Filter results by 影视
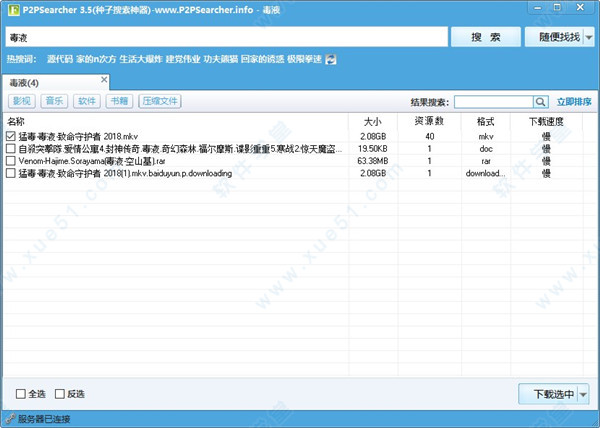This screenshot has width=600, height=428. pos(22,101)
